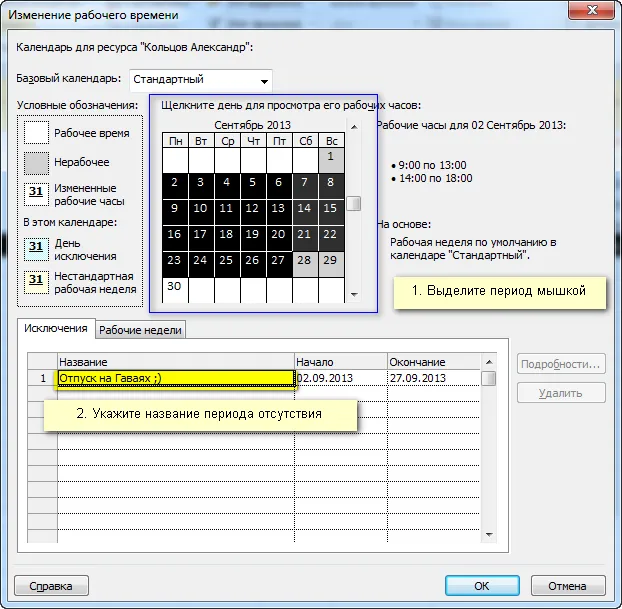Select day 21 in the calendar
This screenshot has height=609, width=622.
click(x=305, y=238)
